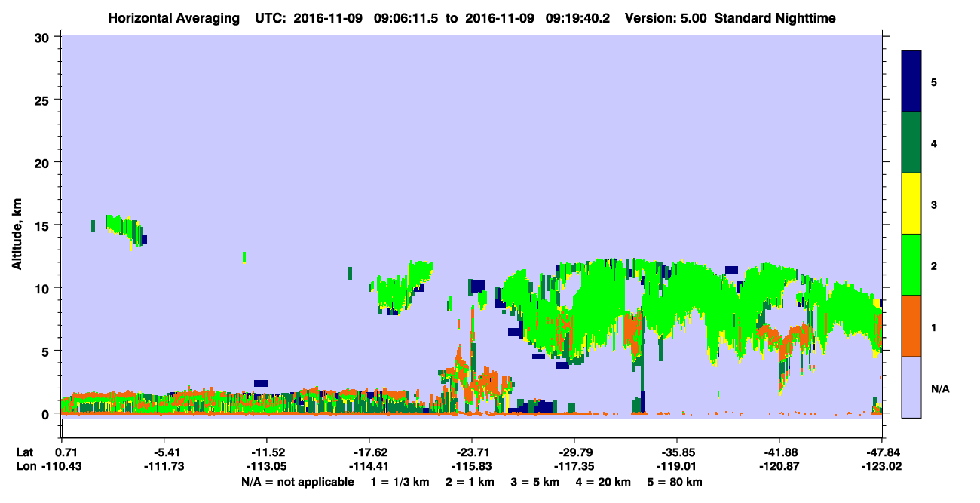Viewport: 980px width, 503px height.
Task: Click the 'N/A = not applicable' legend text
Action: [297, 482]
